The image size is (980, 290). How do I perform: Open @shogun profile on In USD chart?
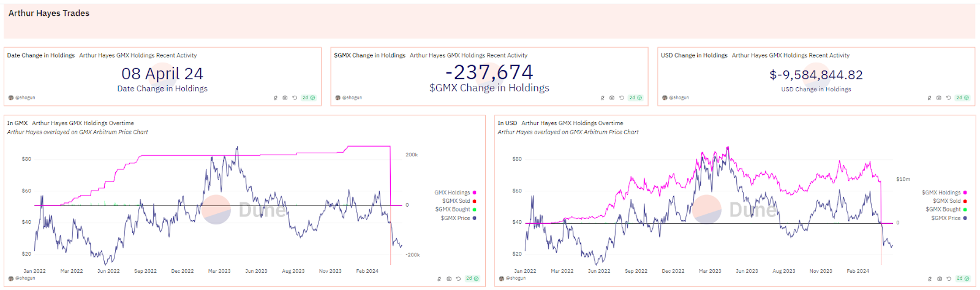click(x=512, y=278)
